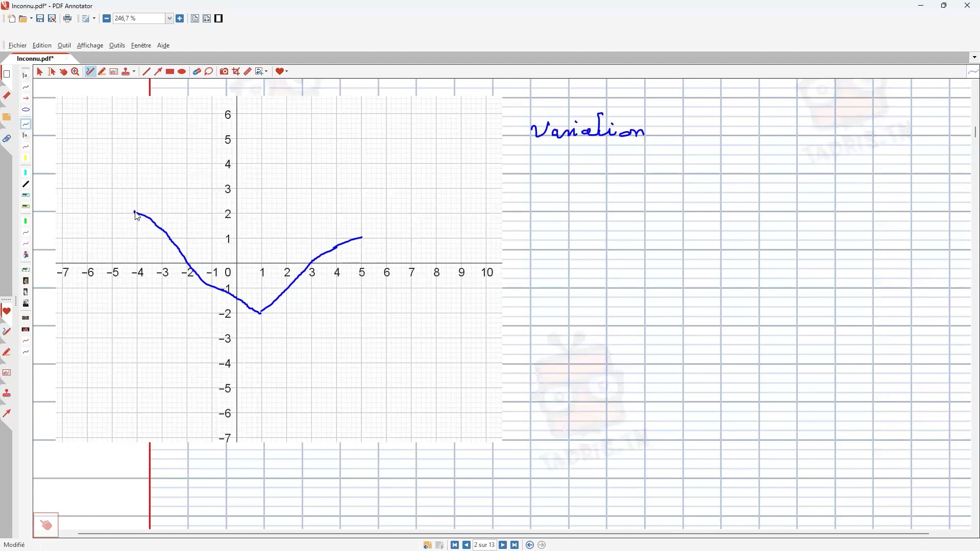Pick the yellow highlighter swatch in toolbox
Viewport: 980px width, 551px height.
(x=26, y=158)
